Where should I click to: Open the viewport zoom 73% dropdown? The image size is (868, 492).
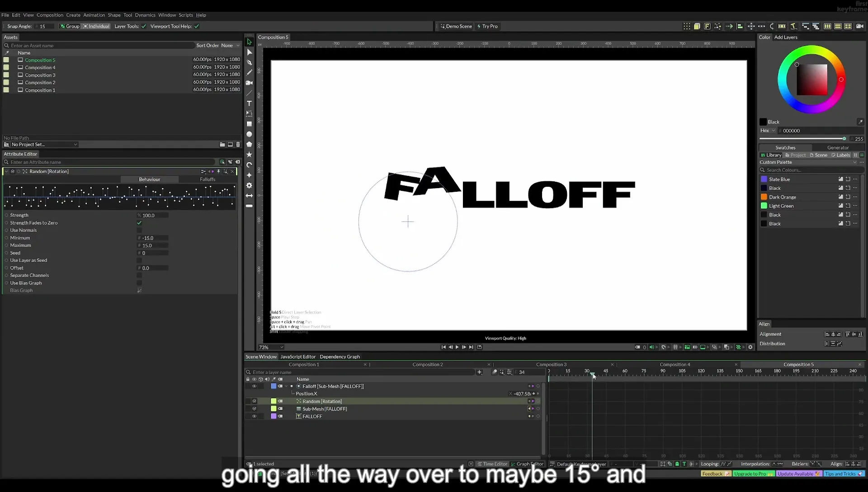pyautogui.click(x=271, y=347)
